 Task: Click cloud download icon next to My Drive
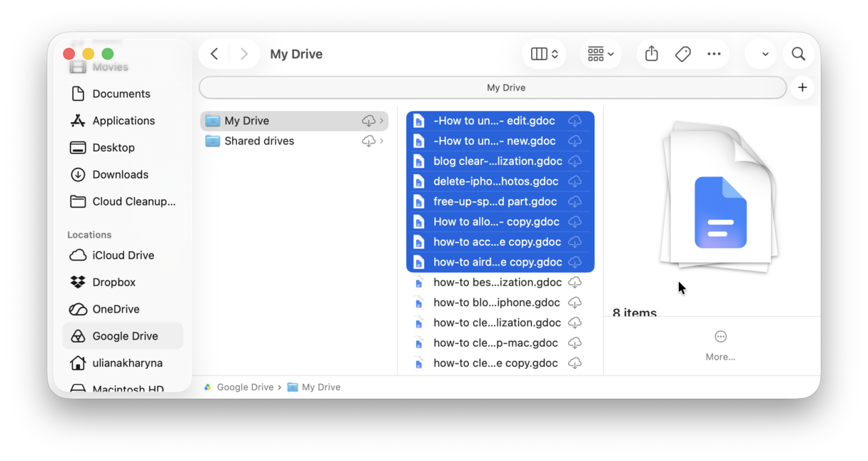368,121
